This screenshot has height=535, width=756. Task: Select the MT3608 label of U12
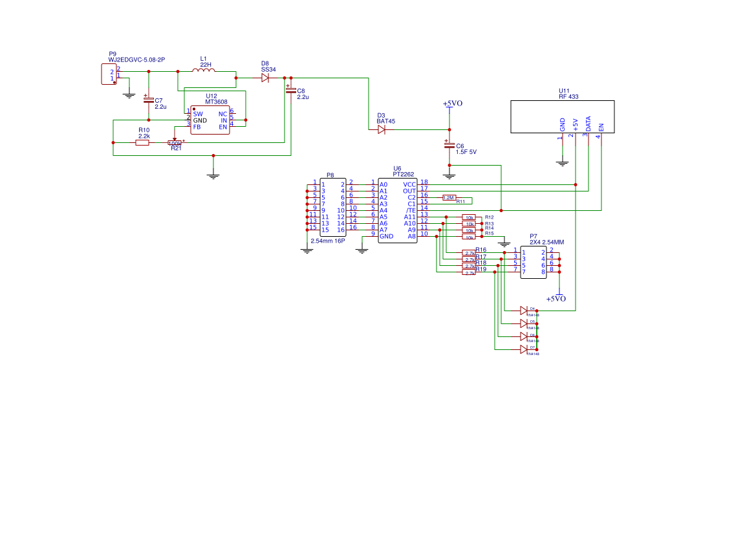(x=216, y=102)
